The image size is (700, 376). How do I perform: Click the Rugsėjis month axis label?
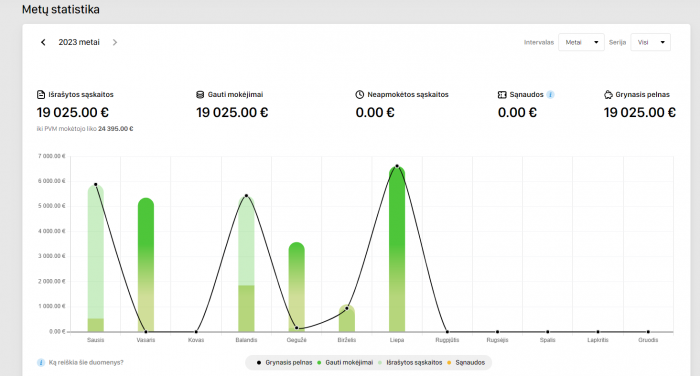click(x=497, y=340)
